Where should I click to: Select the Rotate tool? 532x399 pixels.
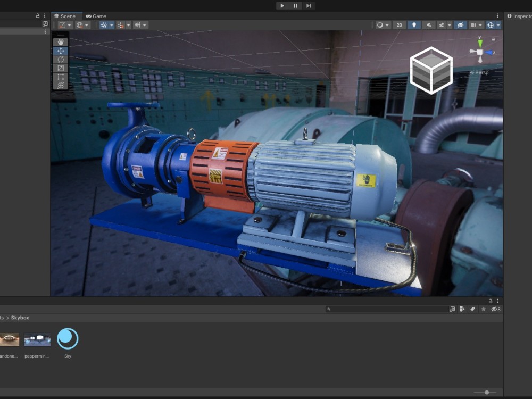tap(60, 60)
